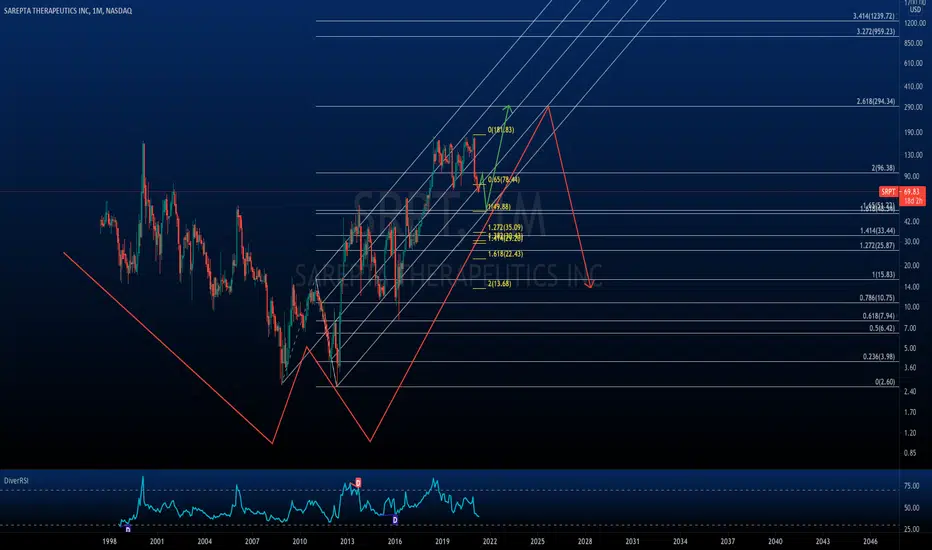Screen dimensions: 932x550
Task: Click the 2016 year on time axis
Action: [x=395, y=542]
